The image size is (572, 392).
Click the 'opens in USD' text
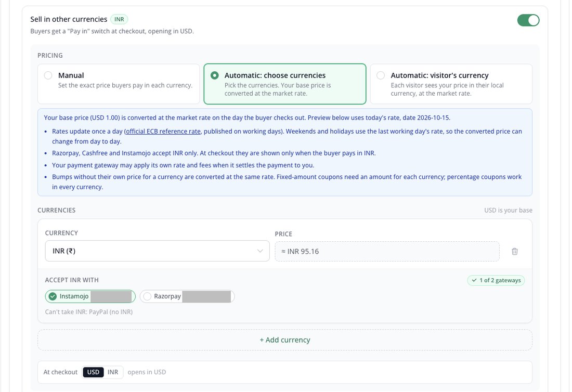[x=147, y=372]
